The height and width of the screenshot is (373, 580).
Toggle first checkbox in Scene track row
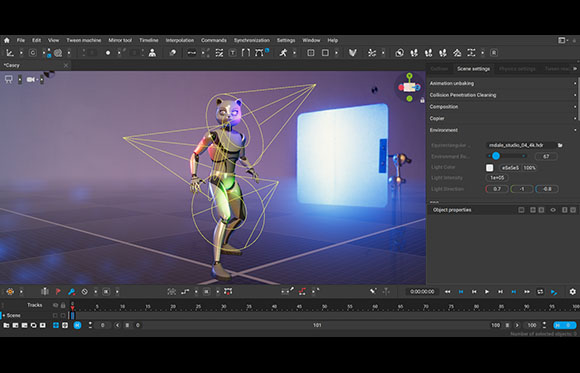pos(55,316)
